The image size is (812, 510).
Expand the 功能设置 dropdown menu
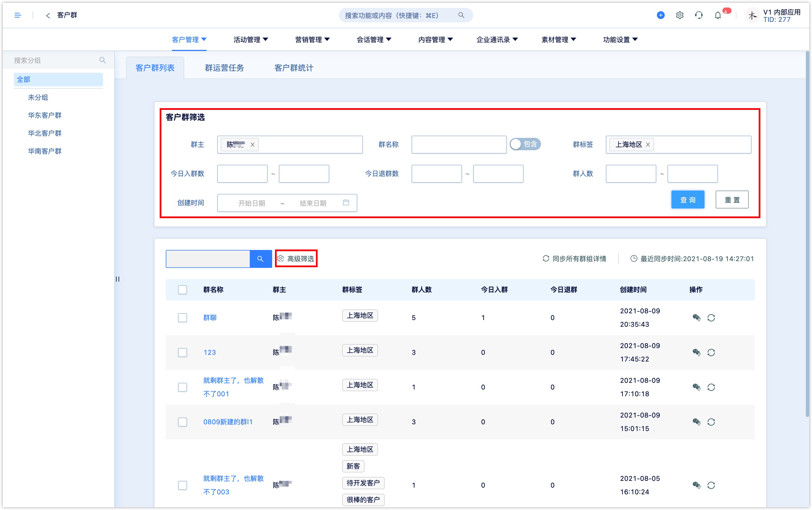[621, 40]
